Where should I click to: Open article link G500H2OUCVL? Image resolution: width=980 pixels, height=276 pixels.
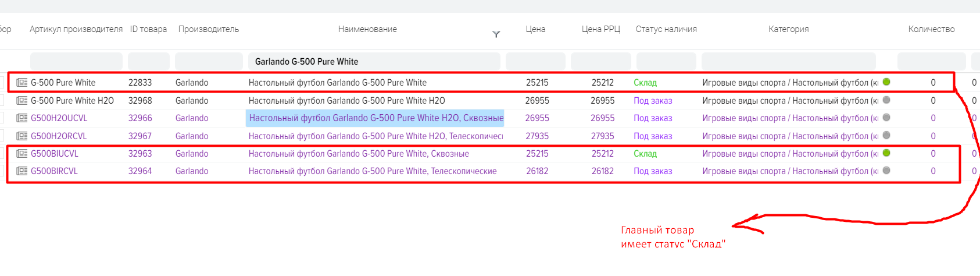pyautogui.click(x=59, y=118)
